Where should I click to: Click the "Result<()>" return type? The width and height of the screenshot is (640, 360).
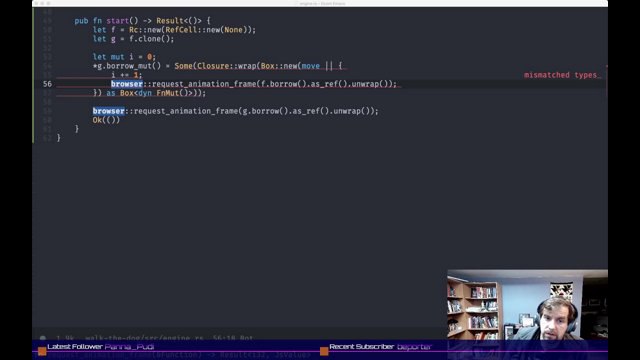[179, 21]
